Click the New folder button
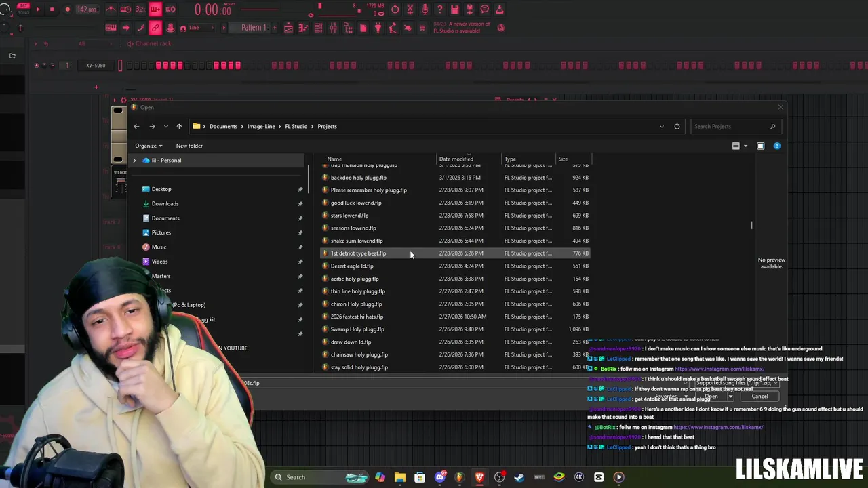The width and height of the screenshot is (868, 488). tap(189, 146)
